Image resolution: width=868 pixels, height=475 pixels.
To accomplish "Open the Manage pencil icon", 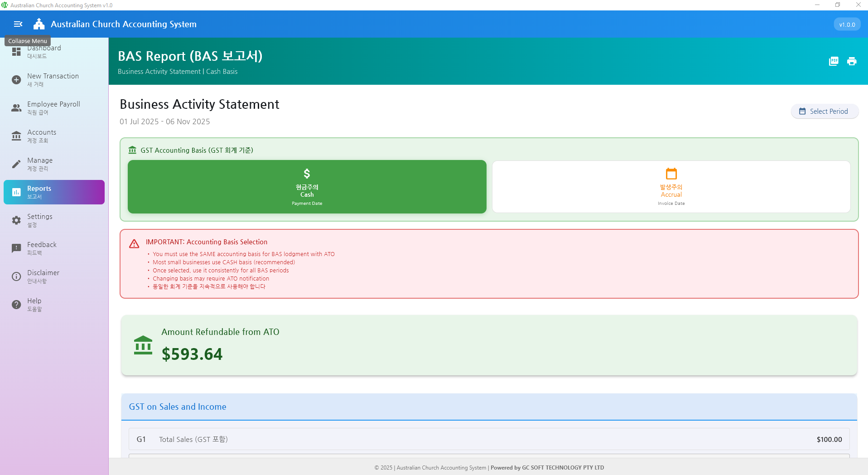I will pos(16,164).
